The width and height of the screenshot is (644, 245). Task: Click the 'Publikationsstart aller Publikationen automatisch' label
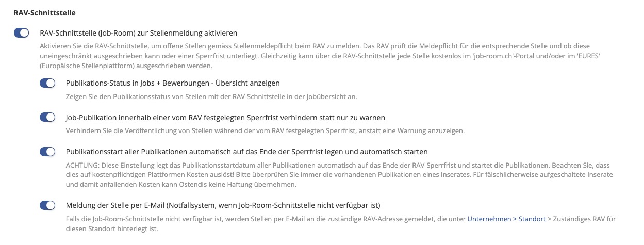point(247,152)
